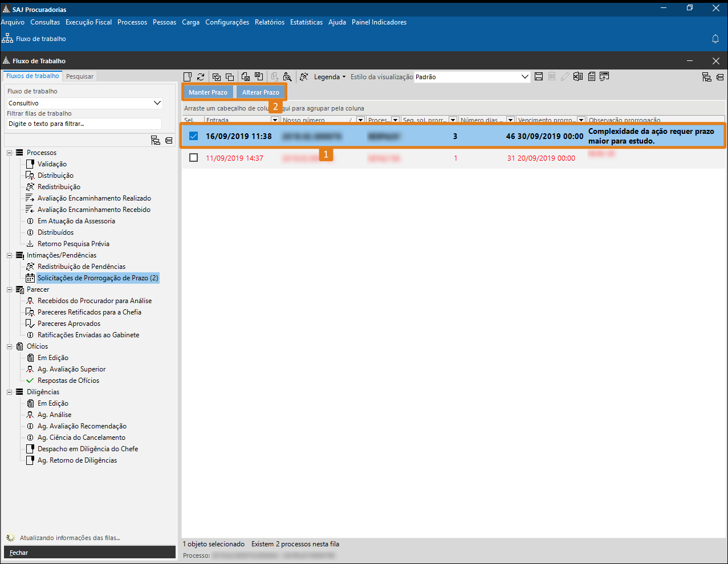Viewport: 728px width, 564px height.
Task: Collapse all queues icon in left panel
Action: 169,140
